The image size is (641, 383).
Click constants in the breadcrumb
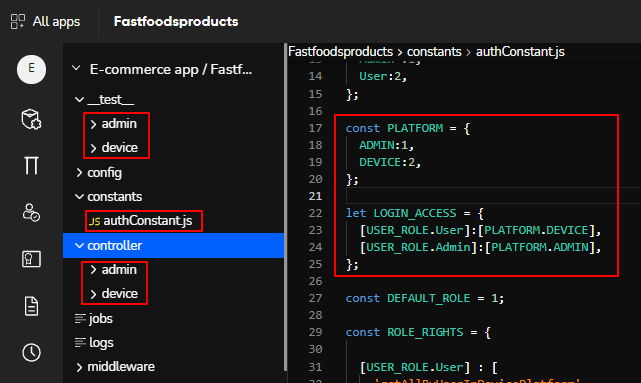(x=434, y=52)
